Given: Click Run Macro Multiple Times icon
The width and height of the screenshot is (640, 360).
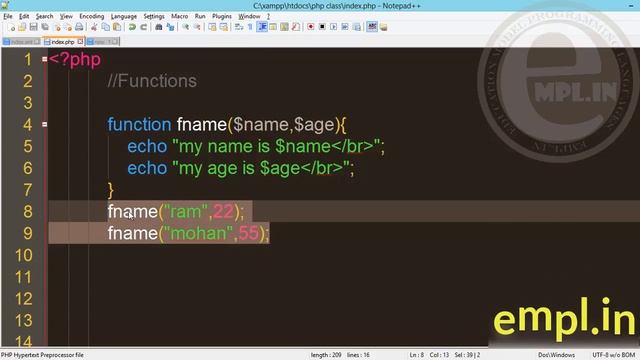Looking at the screenshot, I should (x=345, y=27).
